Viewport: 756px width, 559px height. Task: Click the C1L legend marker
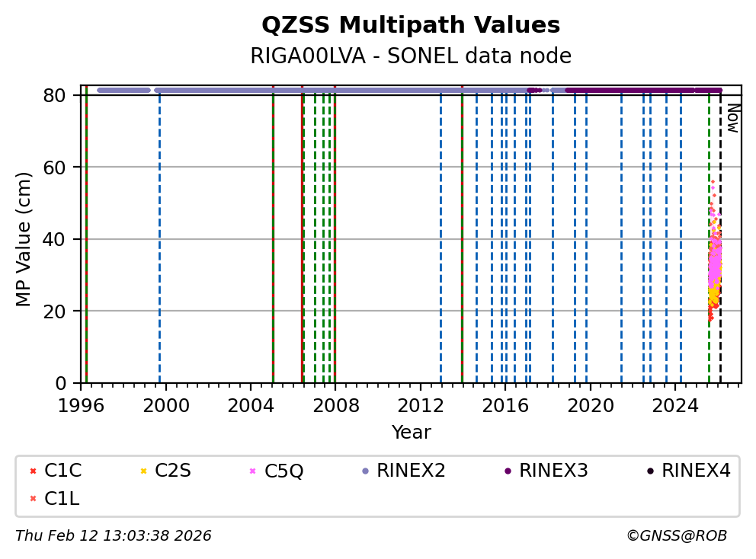[33, 499]
